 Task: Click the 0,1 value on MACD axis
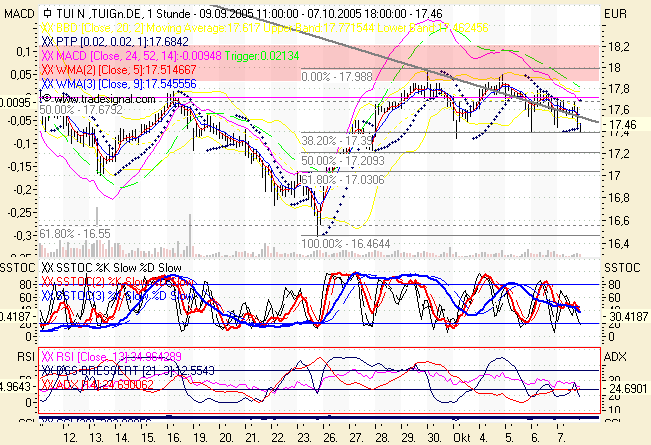(x=23, y=52)
